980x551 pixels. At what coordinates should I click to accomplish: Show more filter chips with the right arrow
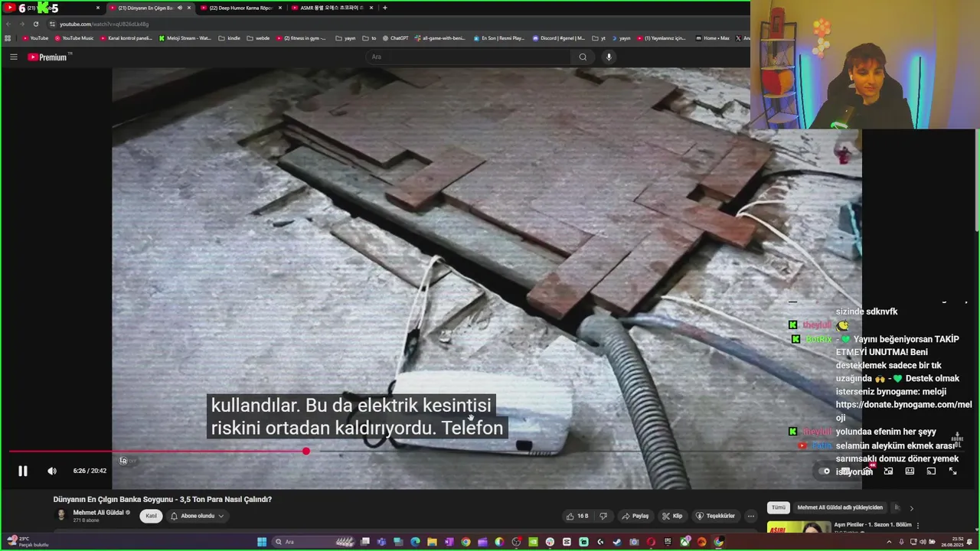pos(911,507)
